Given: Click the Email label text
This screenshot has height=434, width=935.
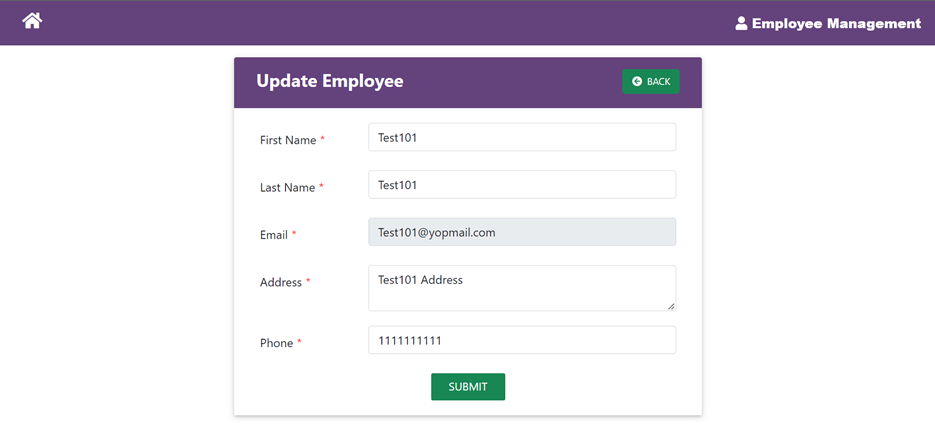Looking at the screenshot, I should 274,235.
